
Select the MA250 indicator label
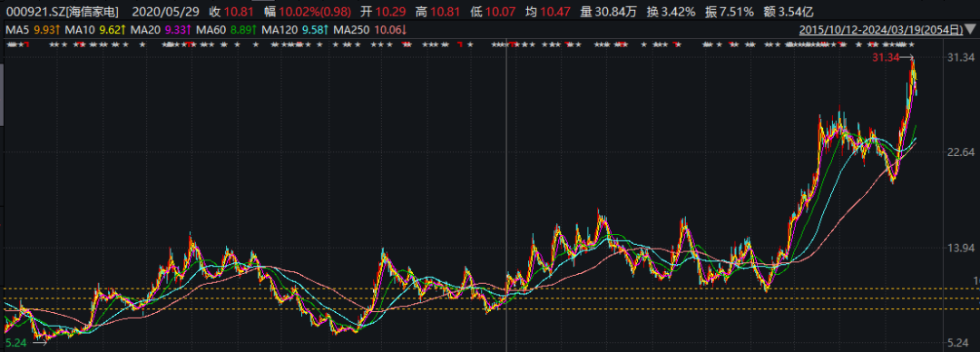tap(348, 29)
